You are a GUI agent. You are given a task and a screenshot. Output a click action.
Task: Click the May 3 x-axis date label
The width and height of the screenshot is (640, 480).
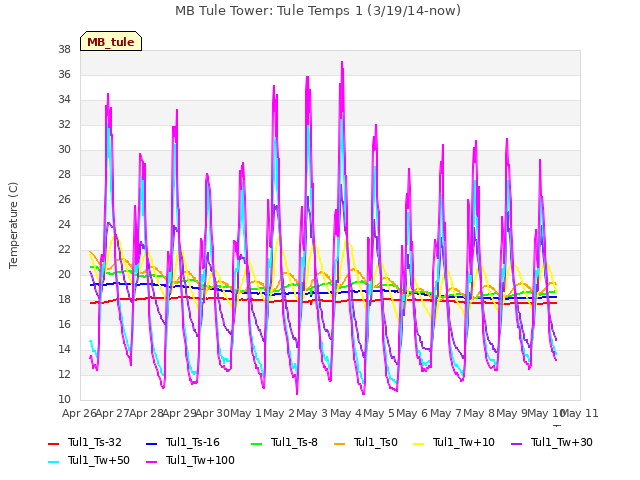(x=312, y=413)
